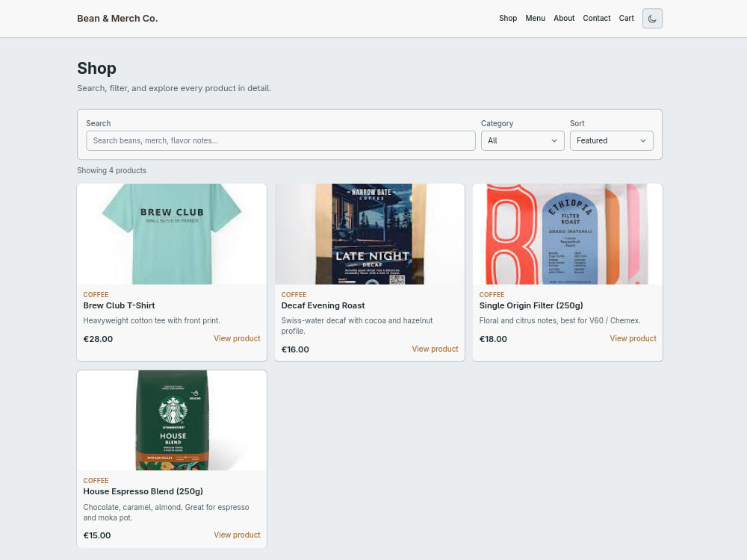Click the Search field label
Viewport: 747px width, 560px height.
coord(98,123)
